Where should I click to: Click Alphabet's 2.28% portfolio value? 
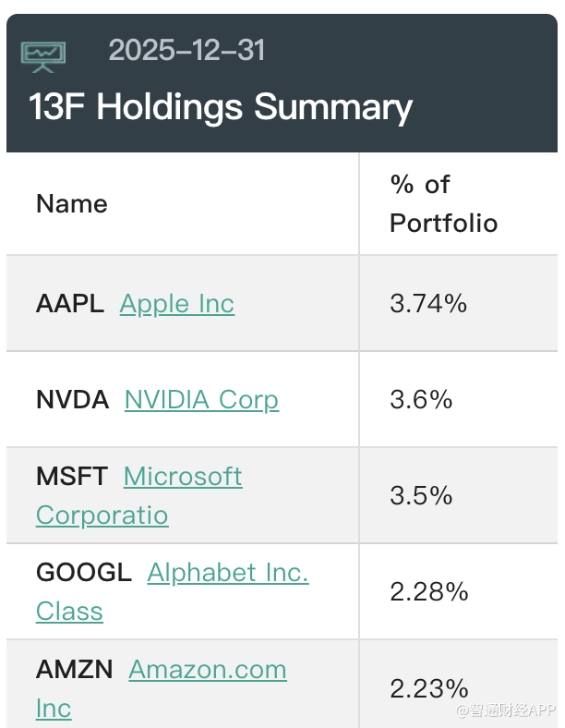[429, 592]
